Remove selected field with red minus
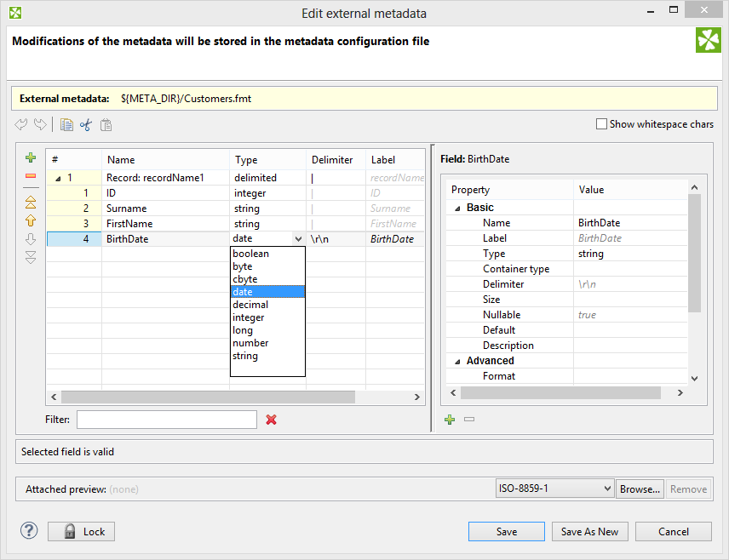 (31, 176)
